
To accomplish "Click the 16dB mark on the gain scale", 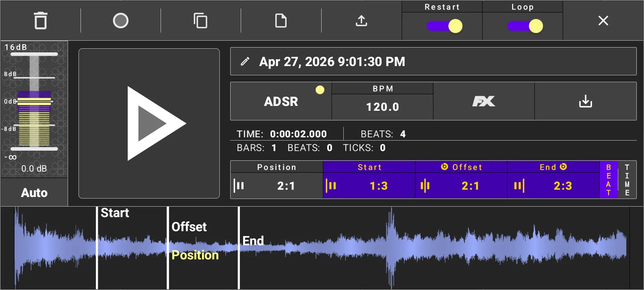I will click(16, 47).
